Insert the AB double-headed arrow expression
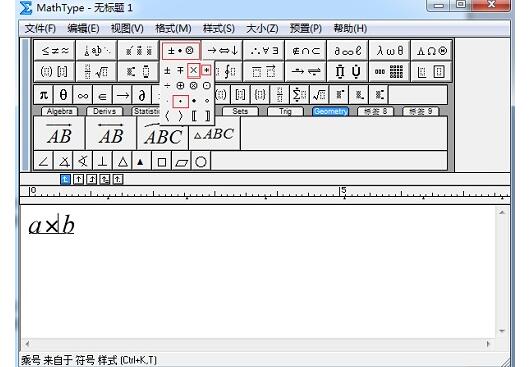This screenshot has height=367, width=532. [111, 133]
